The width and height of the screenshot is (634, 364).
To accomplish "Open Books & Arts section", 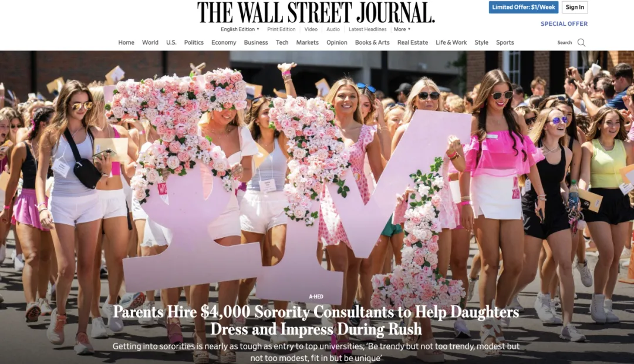I will pyautogui.click(x=372, y=42).
